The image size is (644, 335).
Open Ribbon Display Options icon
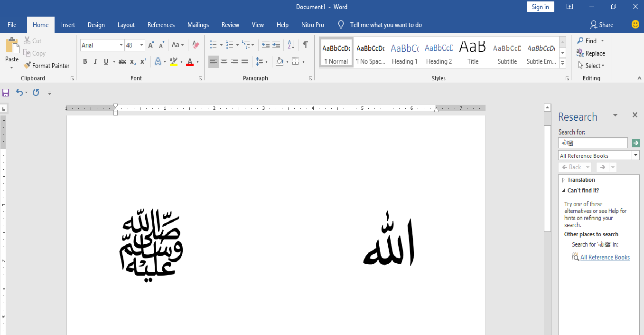[x=569, y=7]
